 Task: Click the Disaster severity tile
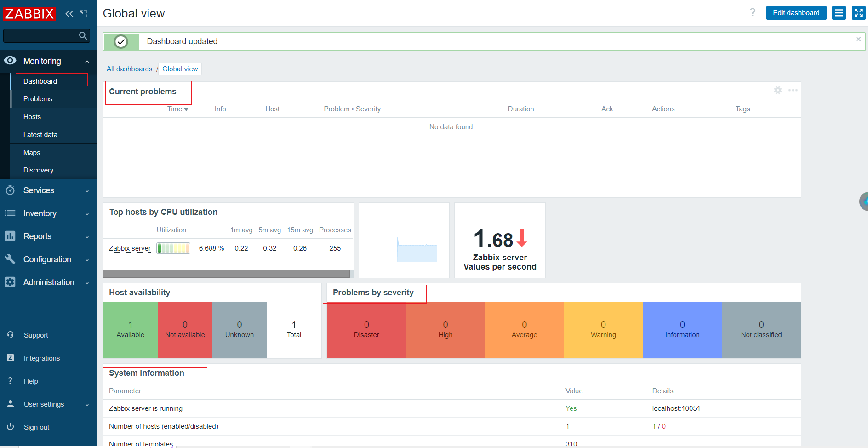tap(366, 330)
